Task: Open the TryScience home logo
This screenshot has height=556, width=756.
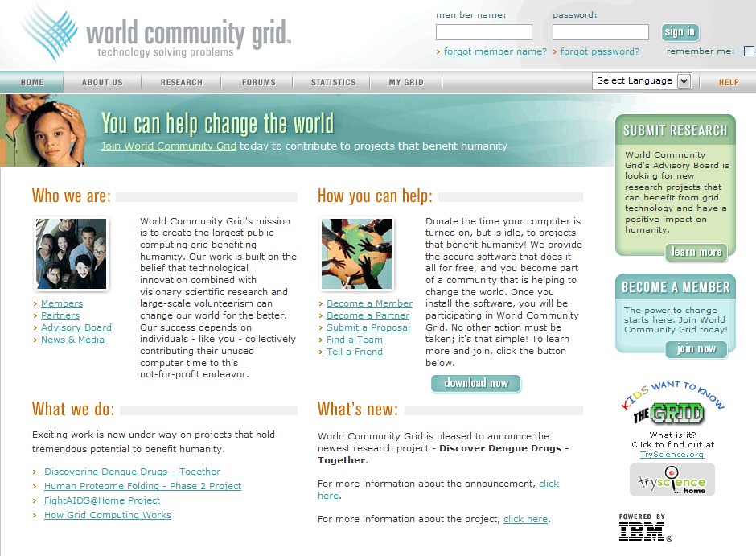Action: (x=672, y=480)
